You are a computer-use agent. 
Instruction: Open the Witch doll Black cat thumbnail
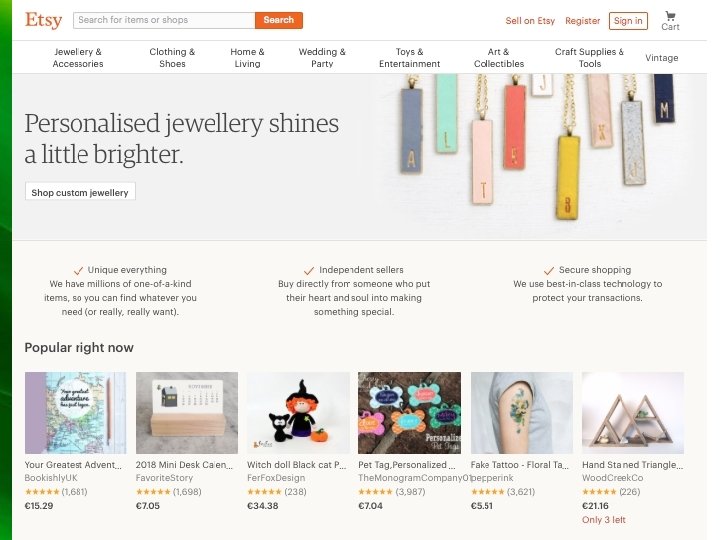coord(298,413)
